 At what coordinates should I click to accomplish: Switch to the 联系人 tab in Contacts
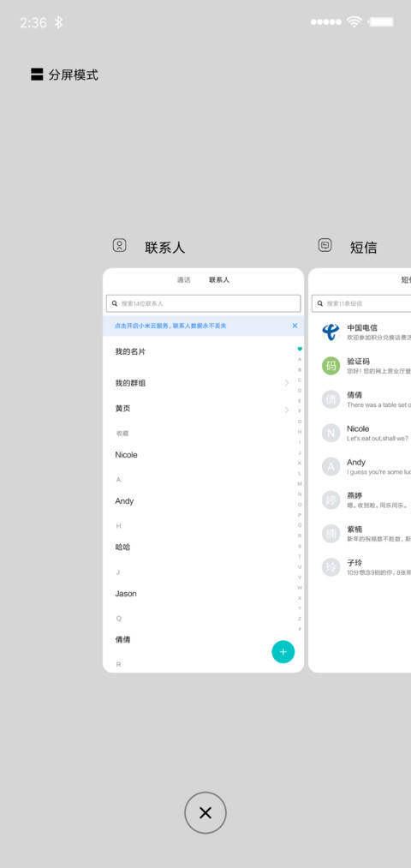point(219,280)
